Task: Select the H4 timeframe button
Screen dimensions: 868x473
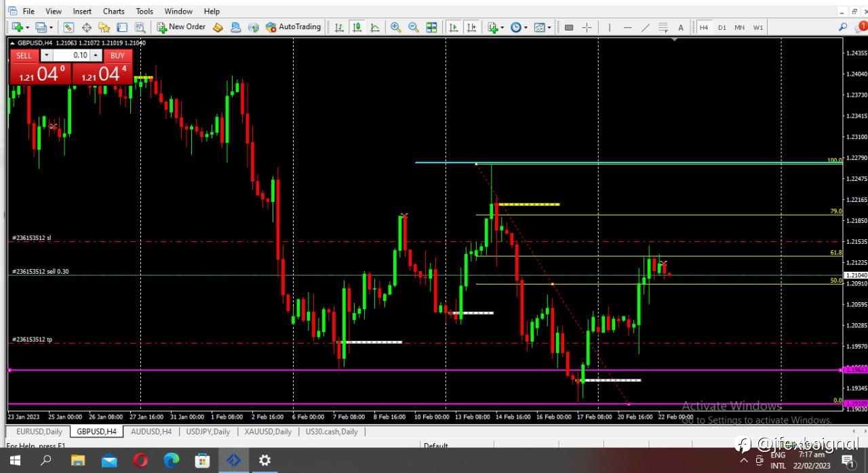Action: tap(704, 27)
